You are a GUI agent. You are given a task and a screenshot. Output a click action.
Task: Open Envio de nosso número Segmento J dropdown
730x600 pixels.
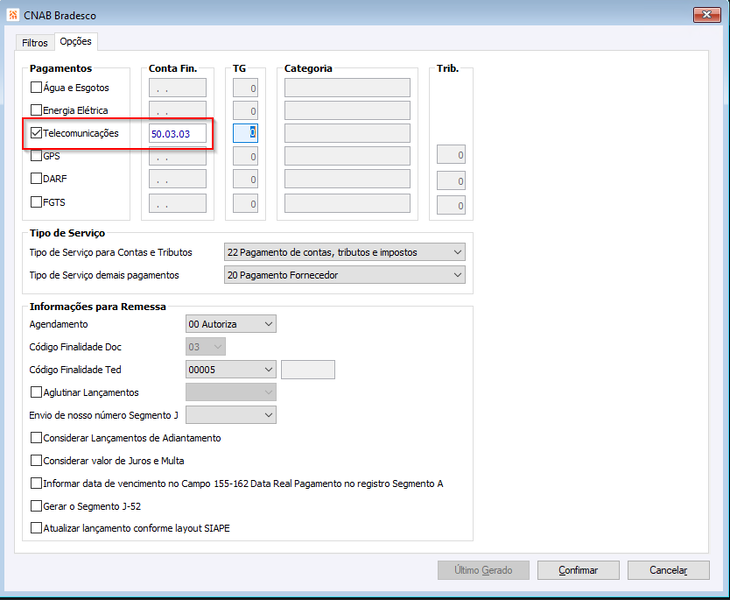click(231, 415)
